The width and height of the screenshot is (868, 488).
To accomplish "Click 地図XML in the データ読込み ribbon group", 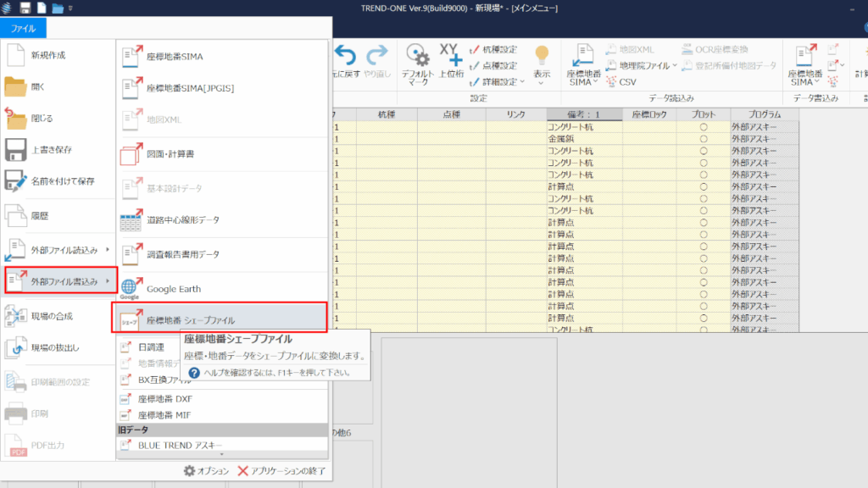I will click(631, 49).
